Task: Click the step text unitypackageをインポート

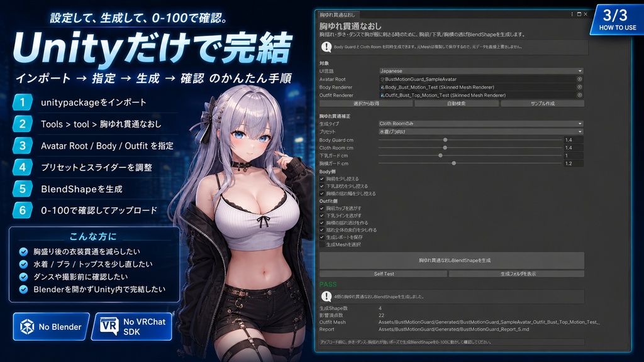Action: coord(94,102)
